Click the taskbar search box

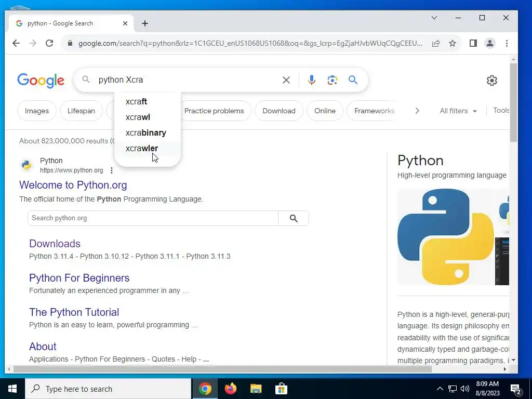(108, 389)
